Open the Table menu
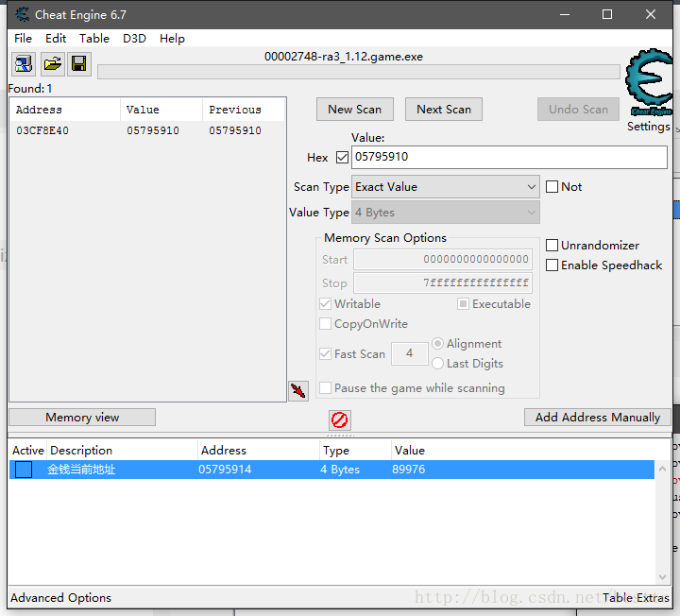This screenshot has width=680, height=616. click(x=94, y=39)
